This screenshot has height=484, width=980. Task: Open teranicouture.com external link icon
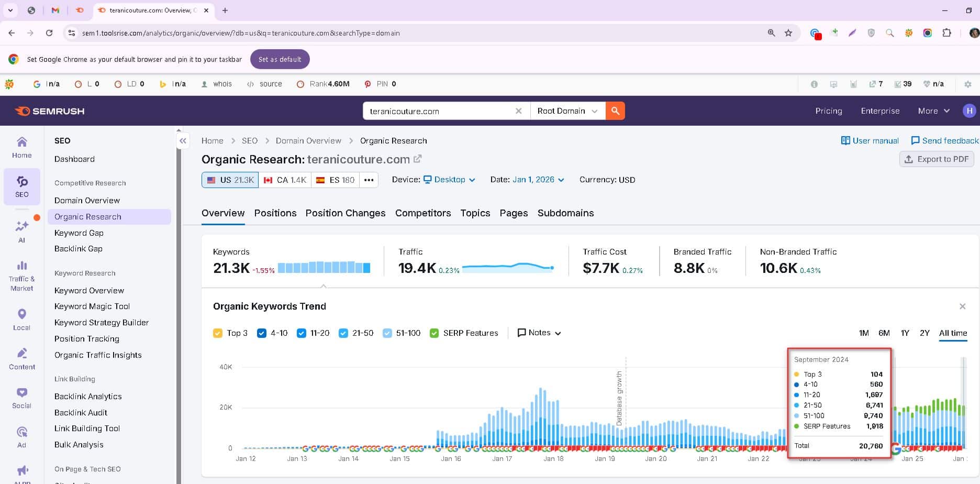click(417, 159)
